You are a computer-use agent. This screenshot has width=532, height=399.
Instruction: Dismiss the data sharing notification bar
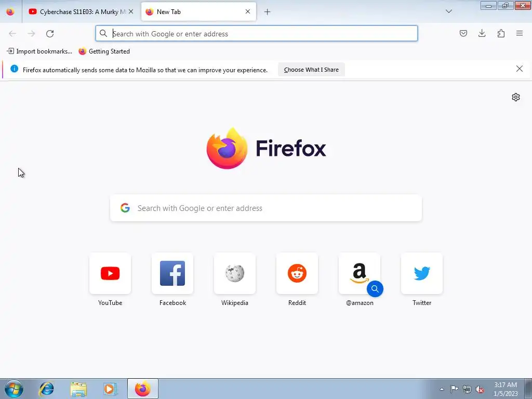coord(519,69)
